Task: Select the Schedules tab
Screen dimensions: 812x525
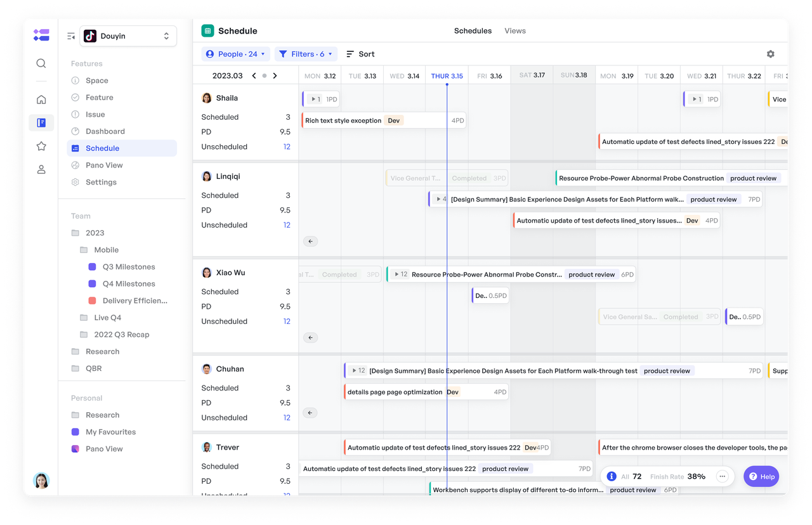Action: 473,30
